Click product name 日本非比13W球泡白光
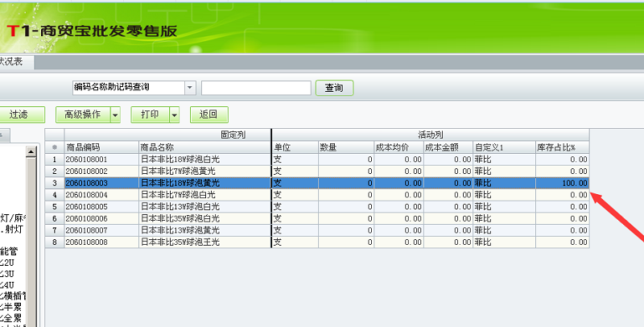Image resolution: width=644 pixels, height=327 pixels. click(180, 207)
